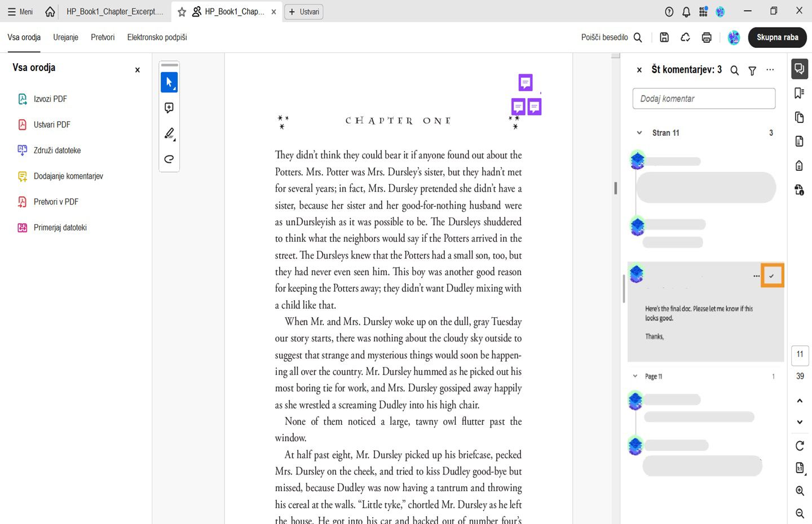Open the Elektronsko podpiši tab
This screenshot has height=524, width=812.
pos(157,37)
